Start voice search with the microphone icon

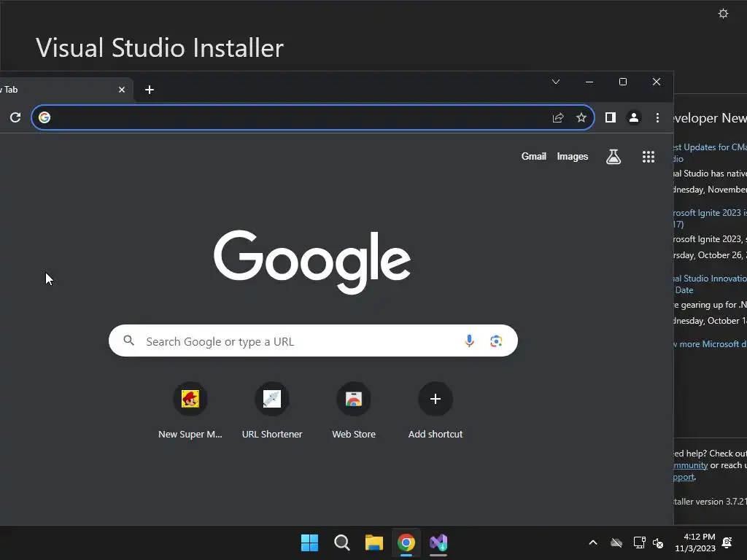[x=469, y=341]
